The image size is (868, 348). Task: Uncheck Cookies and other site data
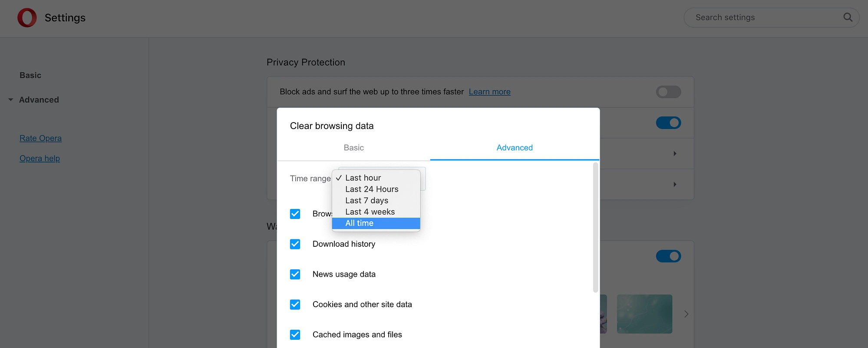[x=295, y=305]
